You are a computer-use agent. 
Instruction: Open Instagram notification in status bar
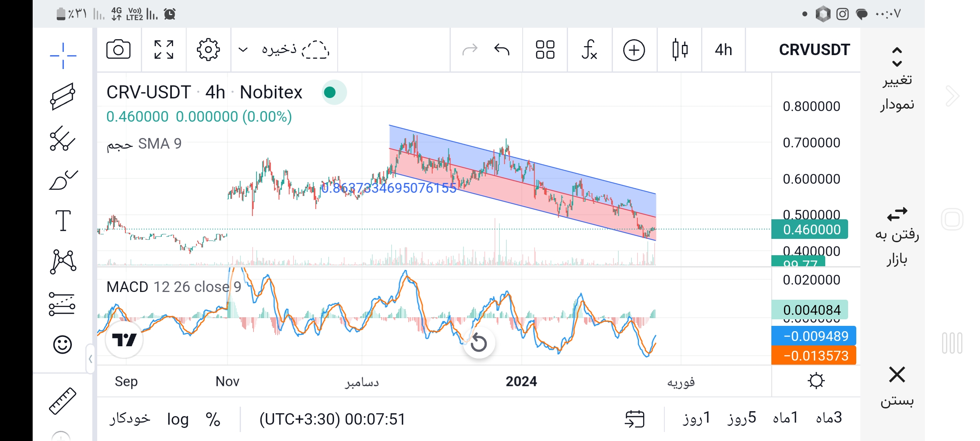842,14
